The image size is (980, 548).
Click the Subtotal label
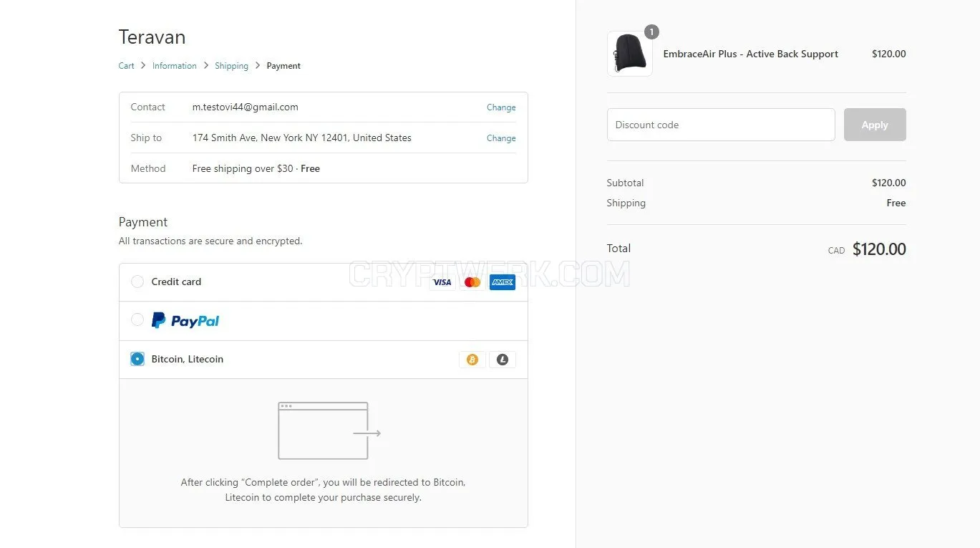click(x=626, y=183)
